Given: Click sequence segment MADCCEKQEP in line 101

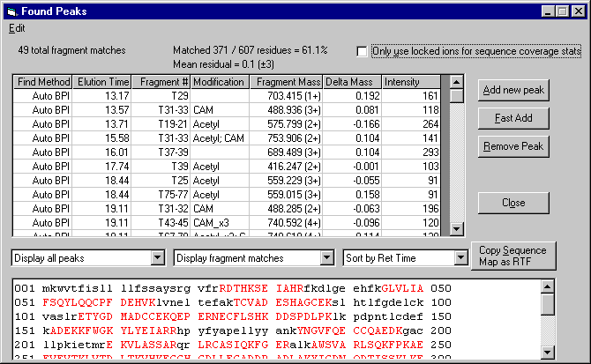Looking at the screenshot, I should (x=155, y=316).
